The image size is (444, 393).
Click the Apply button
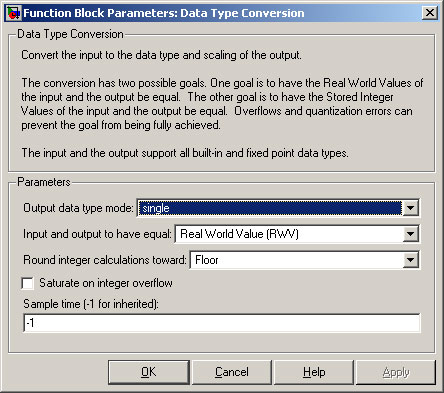[x=396, y=372]
